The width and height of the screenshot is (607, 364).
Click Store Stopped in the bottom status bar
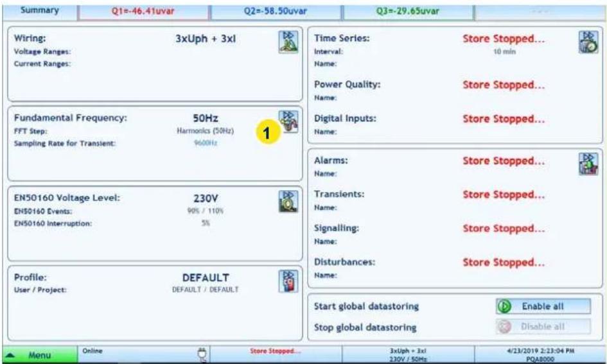point(275,351)
